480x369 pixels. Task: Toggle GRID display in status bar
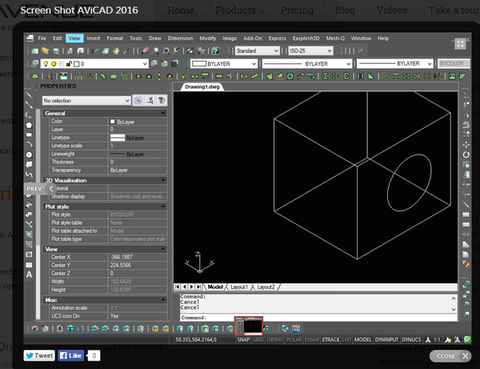click(x=258, y=339)
